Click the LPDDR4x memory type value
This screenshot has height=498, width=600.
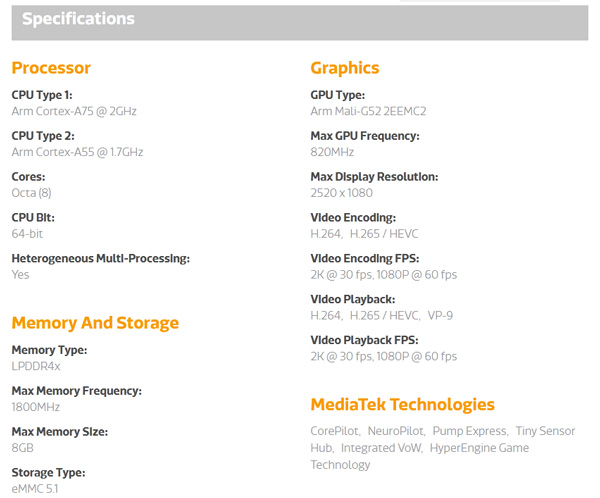pyautogui.click(x=36, y=367)
